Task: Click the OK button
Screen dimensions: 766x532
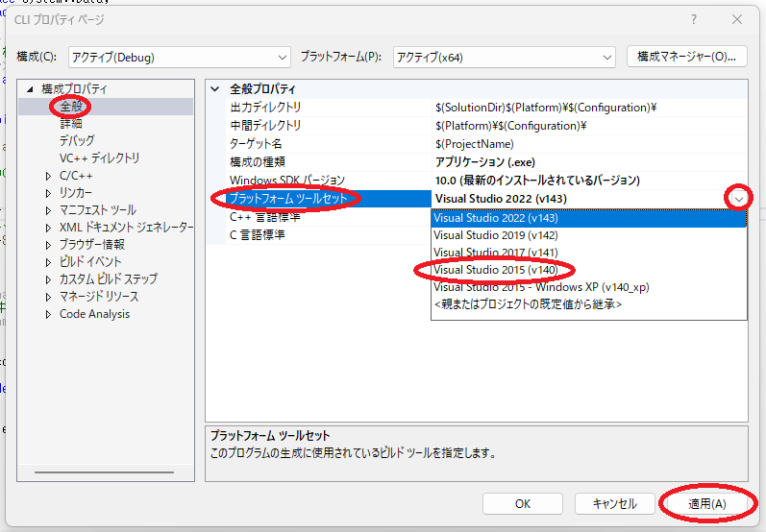Action: click(522, 504)
